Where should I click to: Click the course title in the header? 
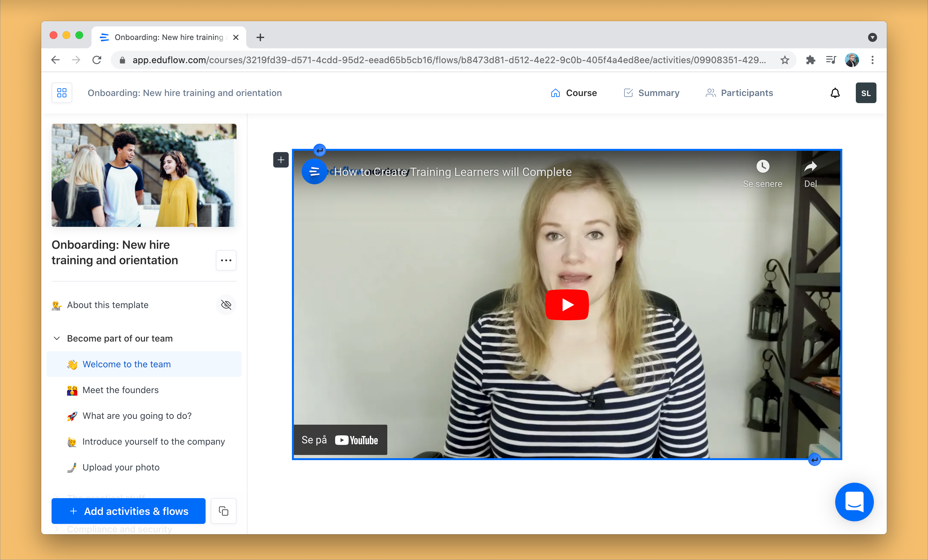pyautogui.click(x=185, y=93)
